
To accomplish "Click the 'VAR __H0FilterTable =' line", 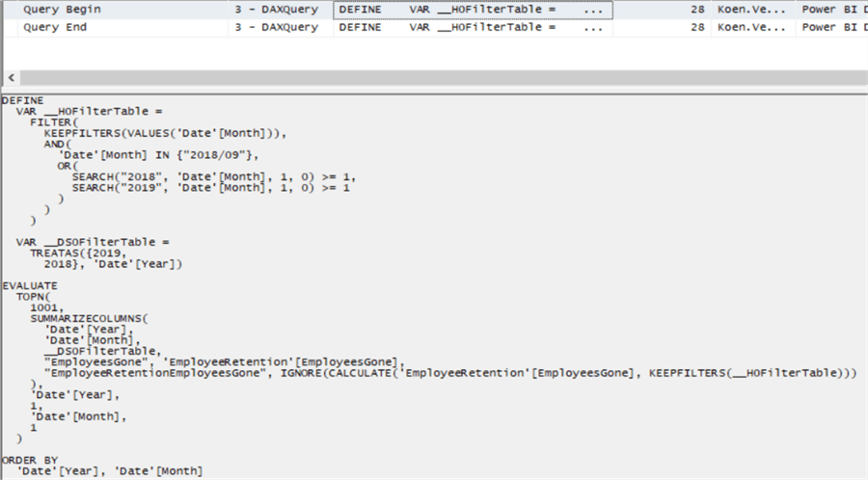I will pos(89,112).
